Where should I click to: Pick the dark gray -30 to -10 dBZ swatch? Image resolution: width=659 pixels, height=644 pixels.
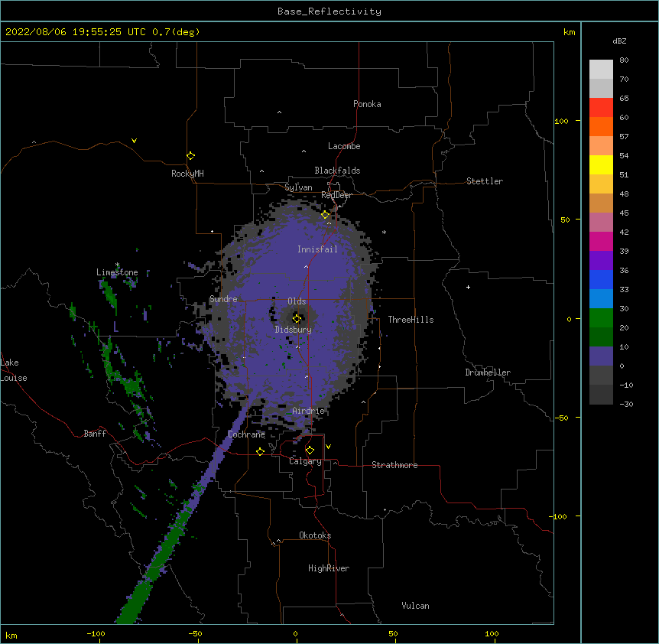(x=601, y=395)
